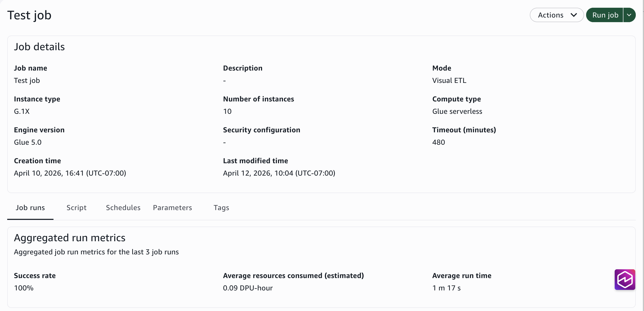Click the Glue serverless compute type value
The height and width of the screenshot is (311, 644).
coord(457,111)
